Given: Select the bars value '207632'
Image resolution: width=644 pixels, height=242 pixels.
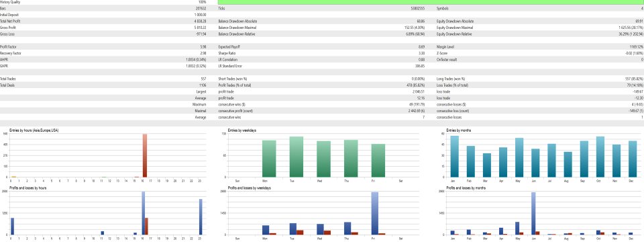Looking at the screenshot, I should pos(201,8).
